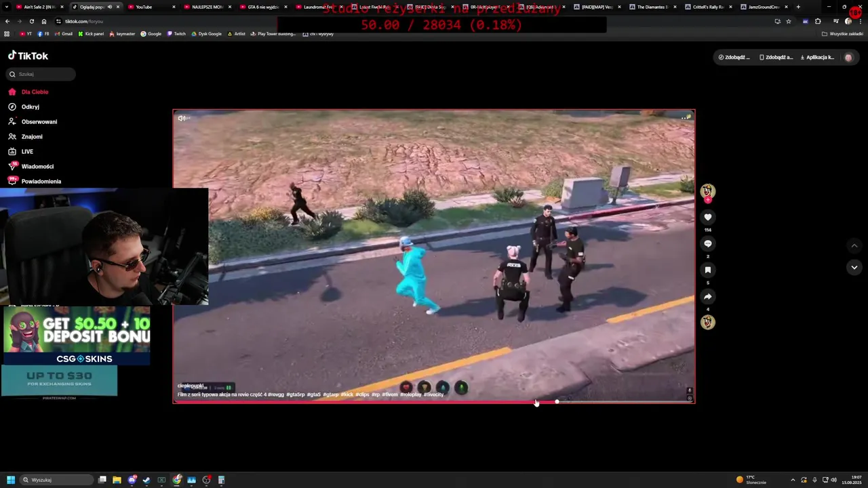Switch to the JamzGroundCrew tab
The height and width of the screenshot is (488, 868).
(764, 7)
